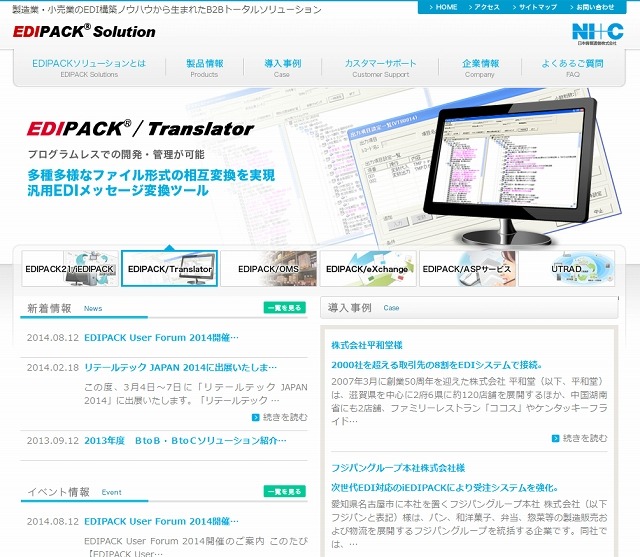Click 続きを読む under リテールテック news
This screenshot has width=640, height=557.
[x=285, y=417]
